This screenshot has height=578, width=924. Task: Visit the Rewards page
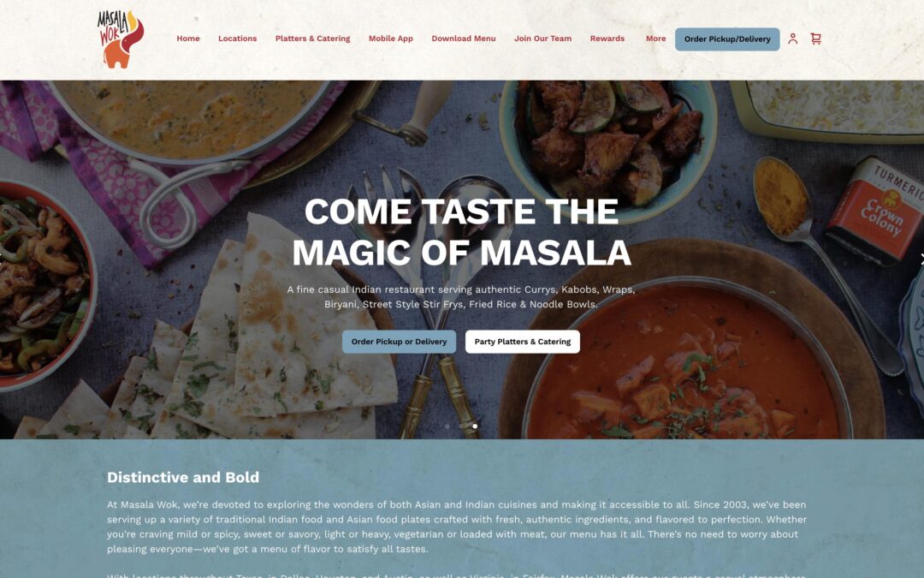point(607,39)
